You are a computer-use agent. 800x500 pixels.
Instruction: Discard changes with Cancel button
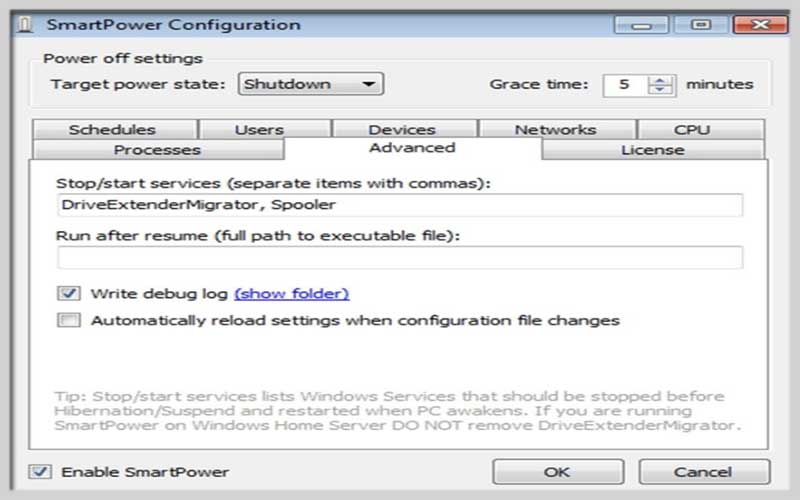[704, 472]
